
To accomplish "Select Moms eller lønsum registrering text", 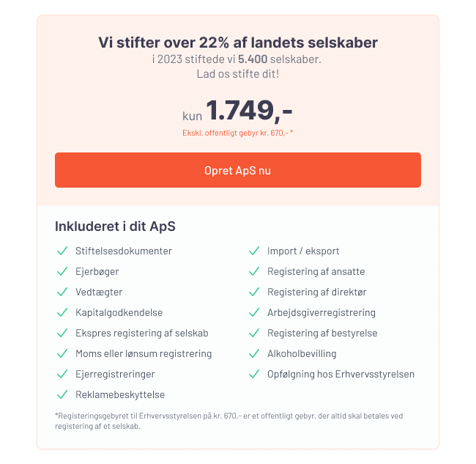I will click(x=144, y=353).
